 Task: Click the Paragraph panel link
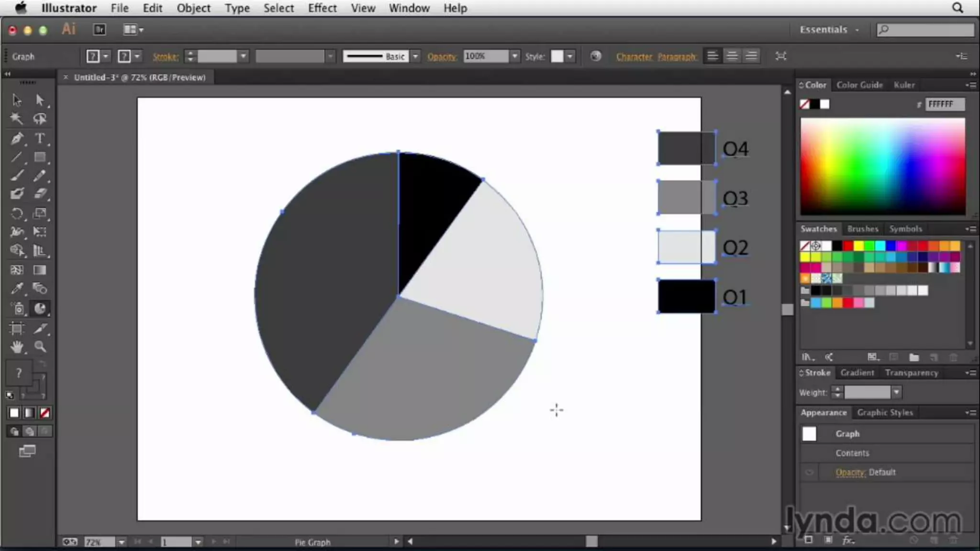[677, 57]
